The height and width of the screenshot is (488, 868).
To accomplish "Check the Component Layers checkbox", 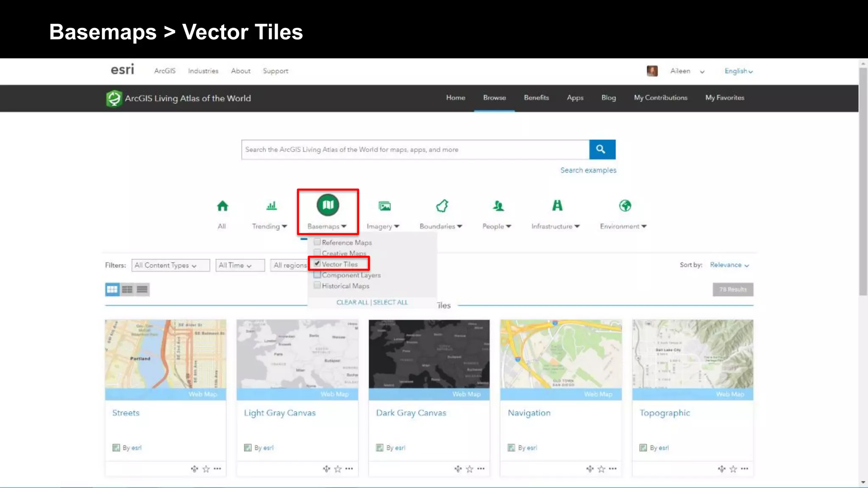I will (317, 274).
